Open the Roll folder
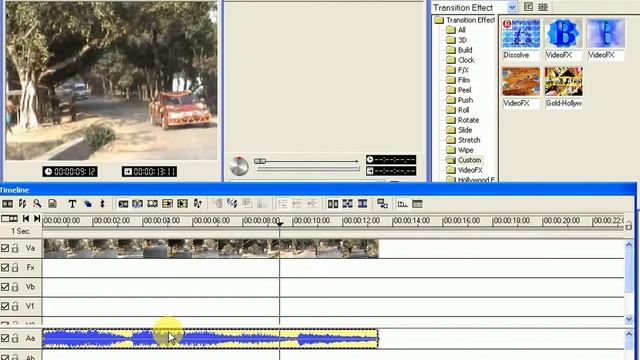This screenshot has width=640, height=360. [458, 110]
